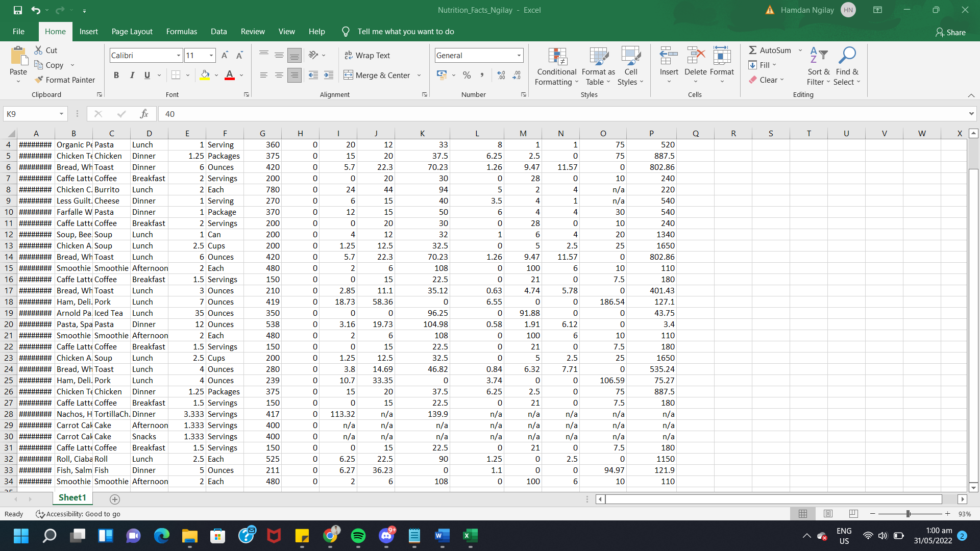
Task: Click cell K9 with value 40
Action: point(422,201)
